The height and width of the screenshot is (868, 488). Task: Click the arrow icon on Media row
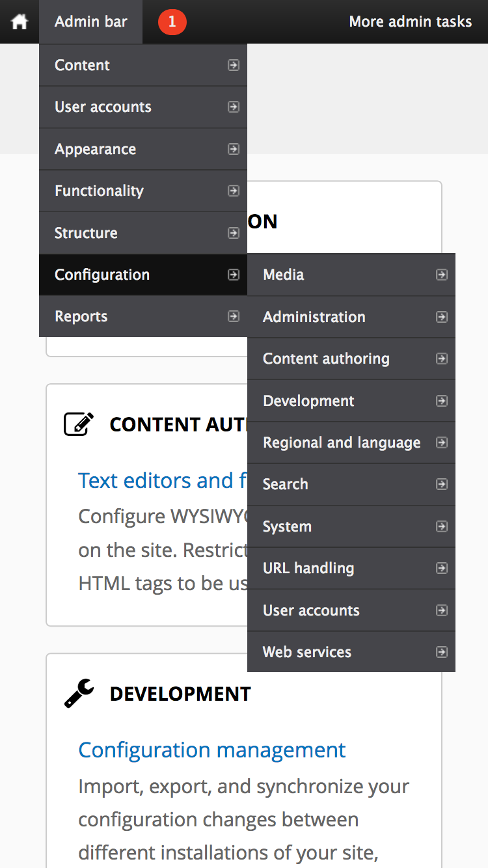point(441,275)
